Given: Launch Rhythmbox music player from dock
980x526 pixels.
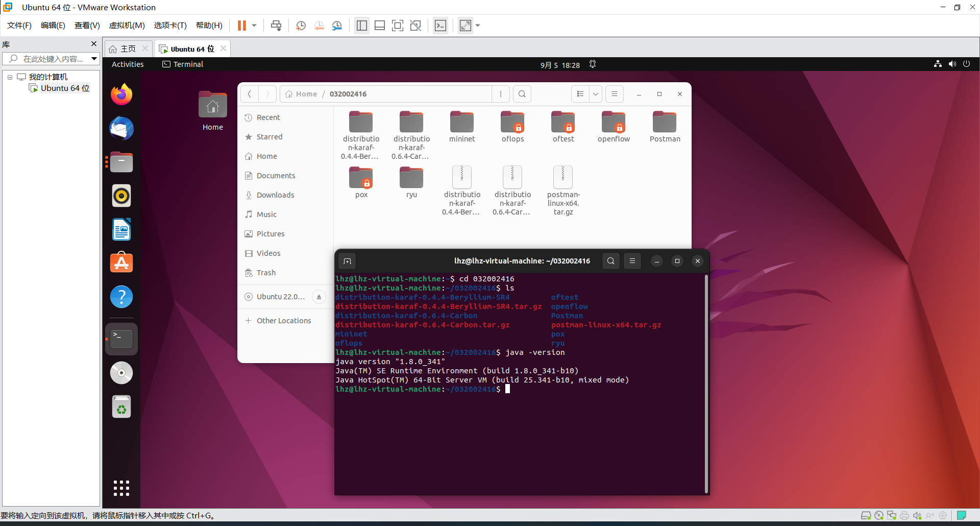Looking at the screenshot, I should click(121, 196).
